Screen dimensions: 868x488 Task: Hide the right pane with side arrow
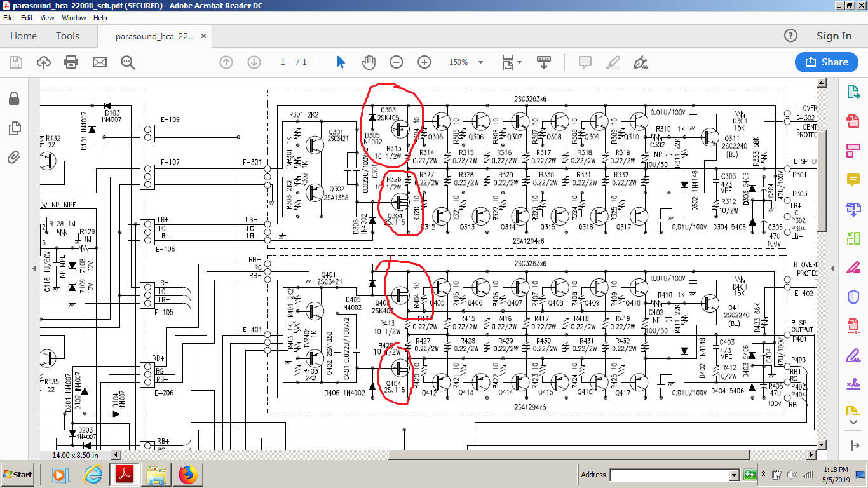tap(832, 269)
